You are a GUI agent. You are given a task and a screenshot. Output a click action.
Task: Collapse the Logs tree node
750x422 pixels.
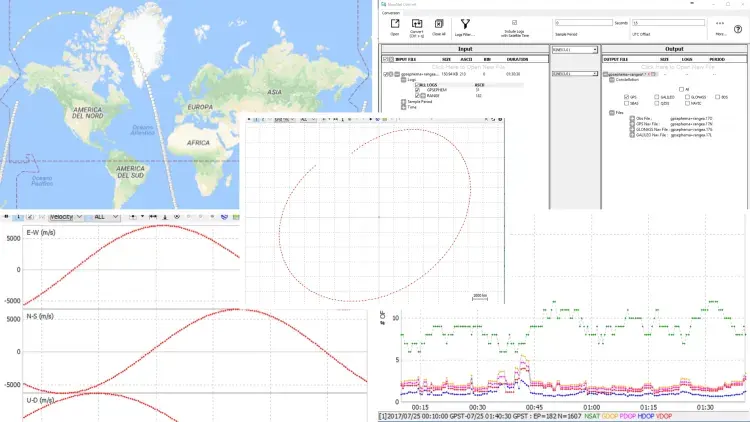pos(403,80)
